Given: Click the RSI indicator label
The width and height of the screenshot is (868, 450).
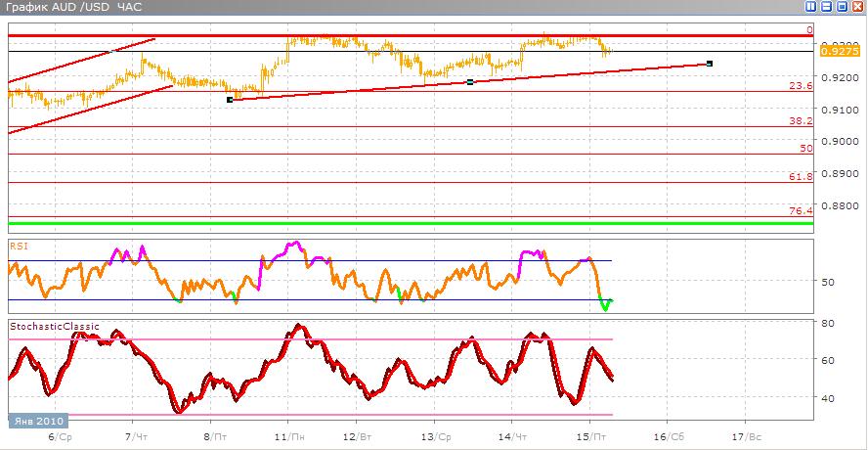Looking at the screenshot, I should [x=18, y=247].
